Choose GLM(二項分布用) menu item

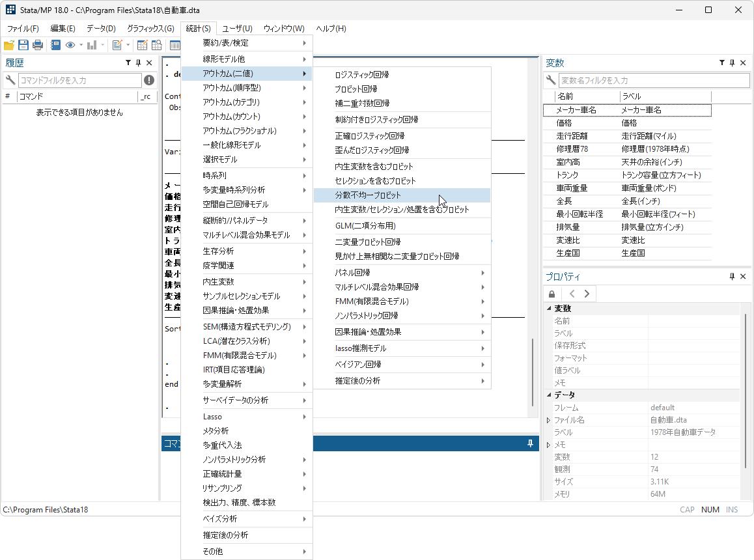(x=402, y=226)
